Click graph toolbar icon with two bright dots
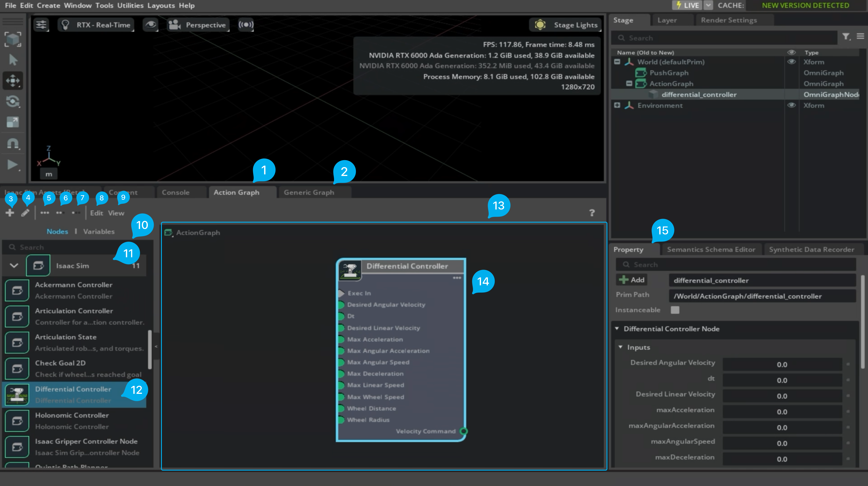Viewport: 868px width, 486px height. click(x=60, y=213)
